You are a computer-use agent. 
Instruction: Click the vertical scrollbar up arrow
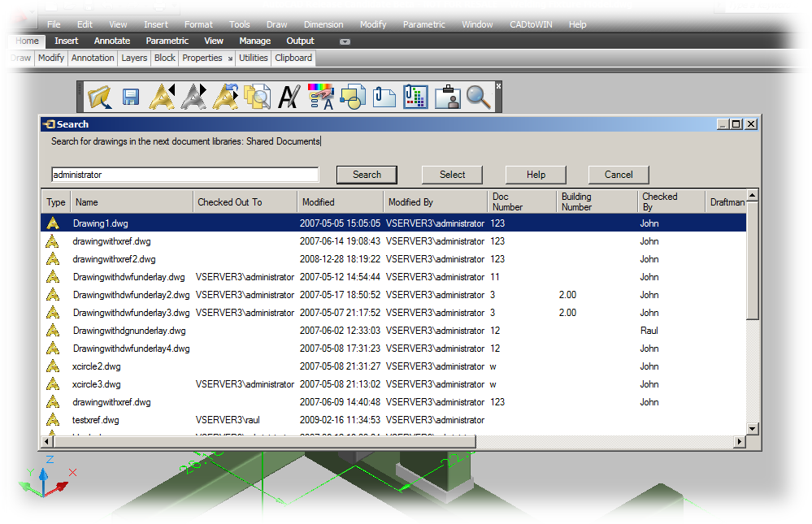coord(753,195)
